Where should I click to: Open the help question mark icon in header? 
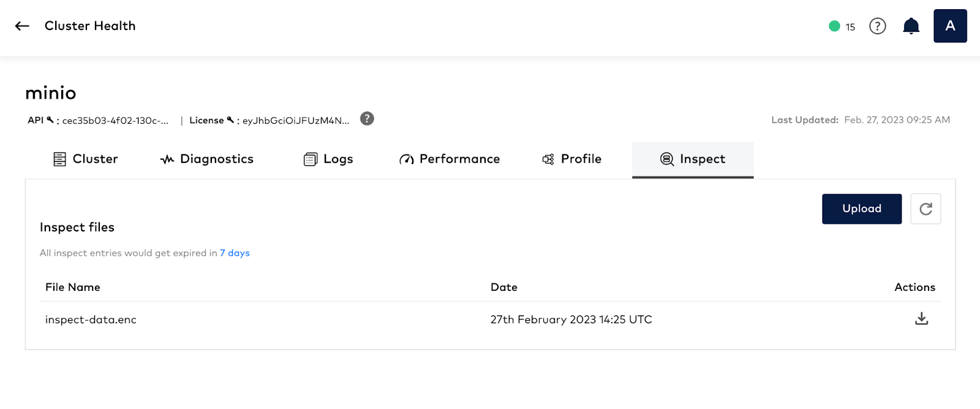point(877,26)
